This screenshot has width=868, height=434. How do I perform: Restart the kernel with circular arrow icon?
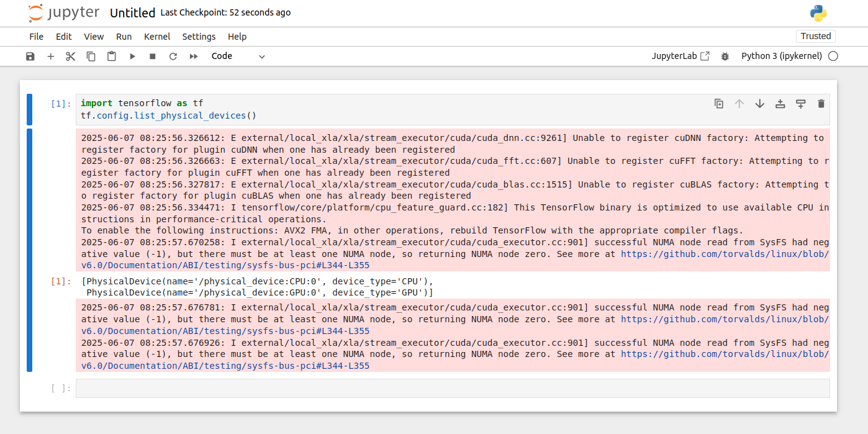point(173,57)
